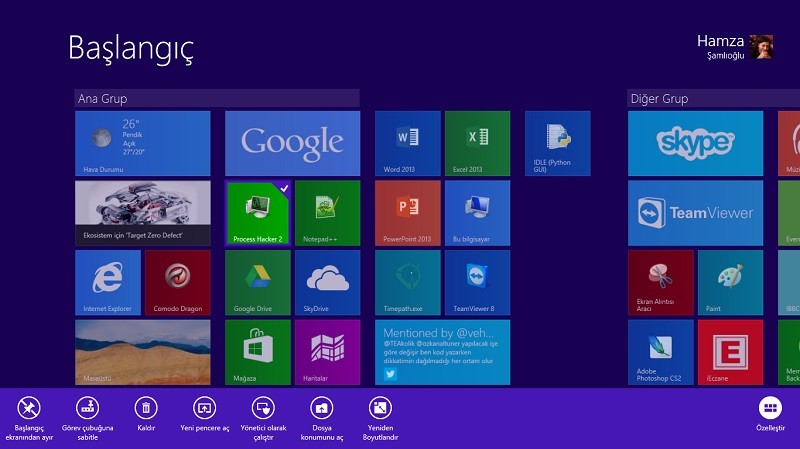Open the Mağaza store tile
The image size is (800, 449).
tap(258, 352)
